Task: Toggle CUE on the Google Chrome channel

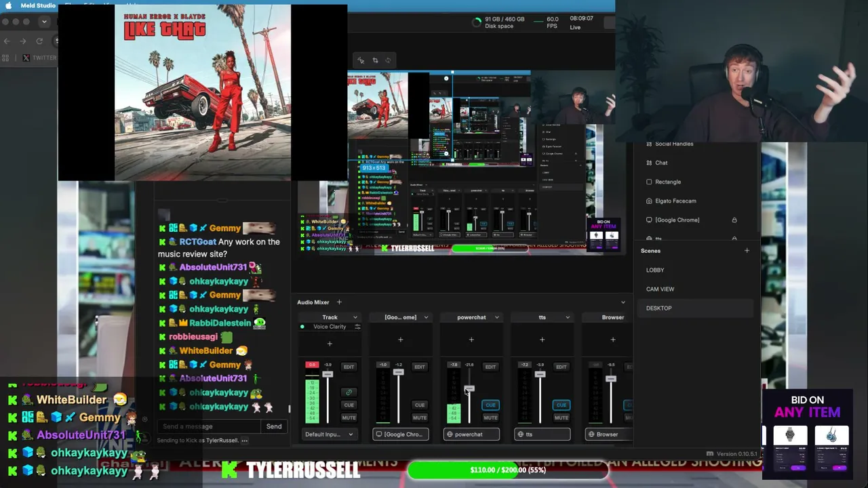Action: click(x=420, y=405)
